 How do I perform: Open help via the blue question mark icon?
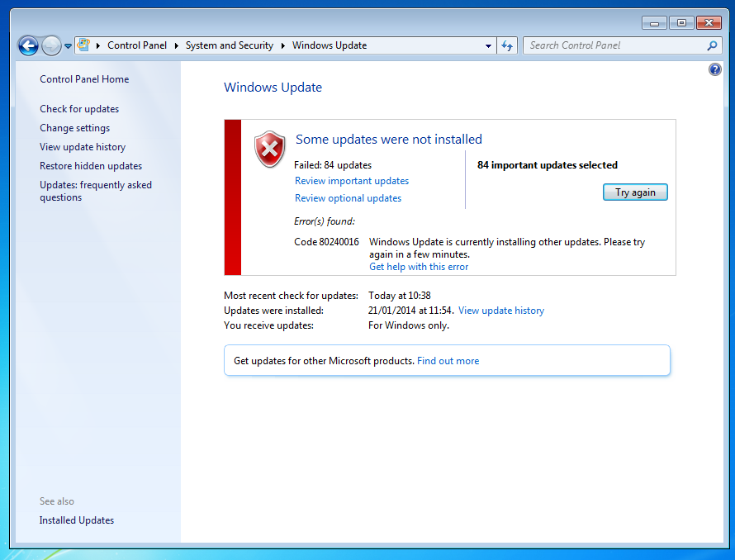(x=715, y=70)
